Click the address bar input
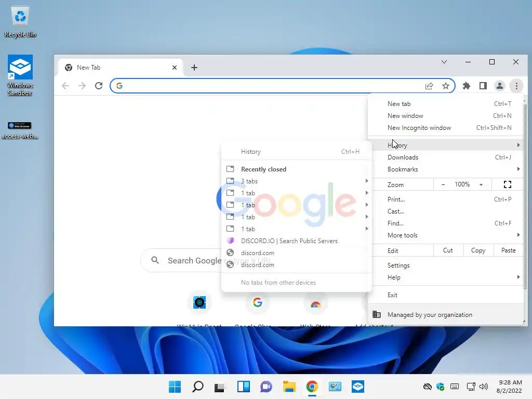This screenshot has width=532, height=399. (x=271, y=86)
